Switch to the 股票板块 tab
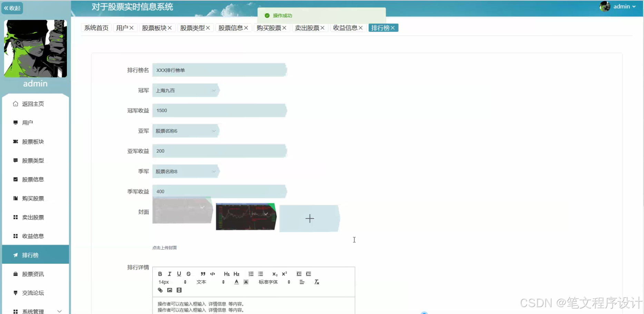The width and height of the screenshot is (644, 314). [154, 28]
